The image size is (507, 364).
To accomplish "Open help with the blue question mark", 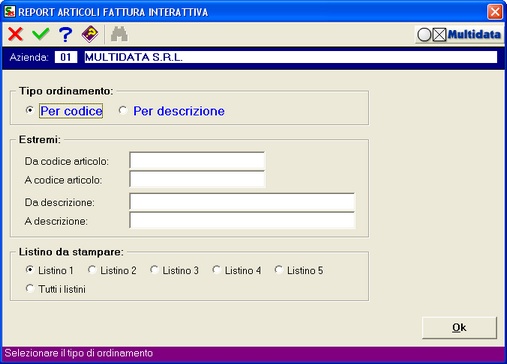I will (x=65, y=34).
